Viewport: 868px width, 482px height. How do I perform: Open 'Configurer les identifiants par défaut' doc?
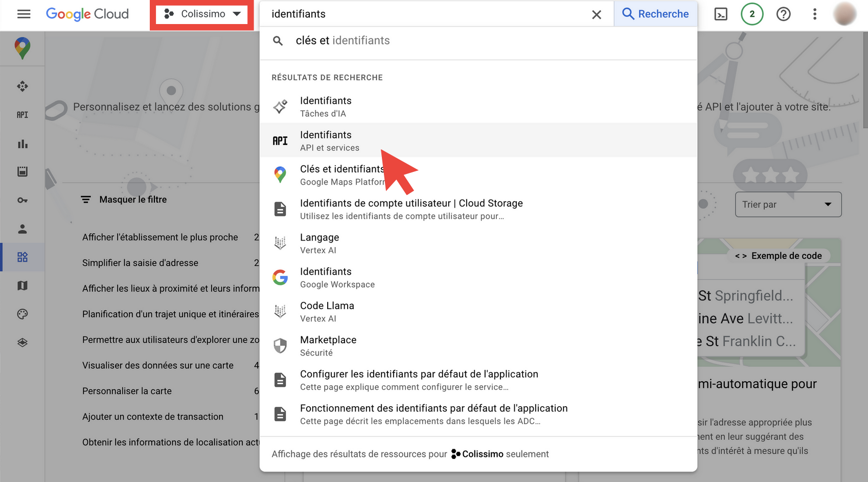point(478,380)
